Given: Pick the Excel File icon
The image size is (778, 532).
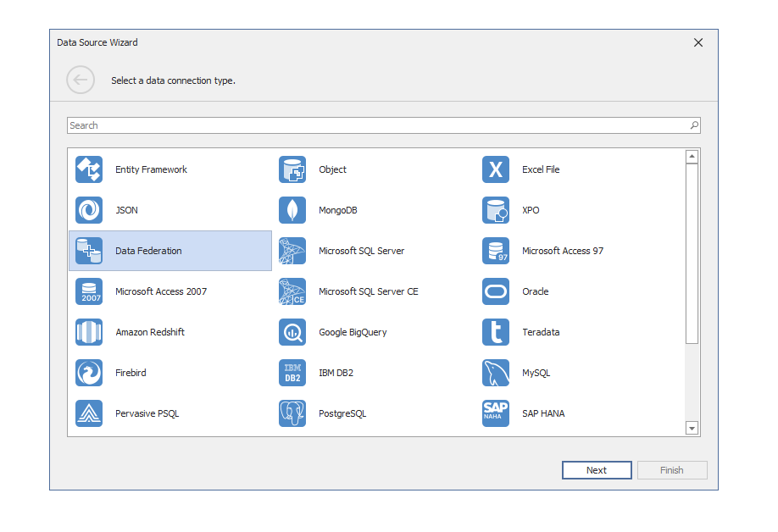Looking at the screenshot, I should 496,169.
